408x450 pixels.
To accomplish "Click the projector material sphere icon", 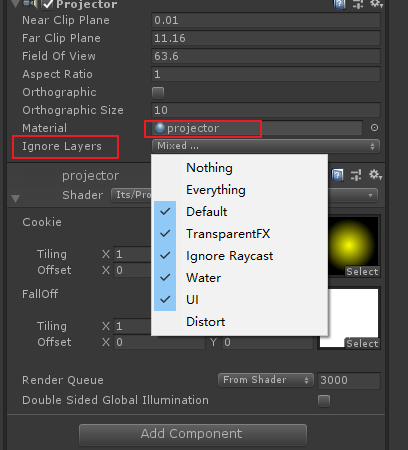I will click(x=160, y=128).
